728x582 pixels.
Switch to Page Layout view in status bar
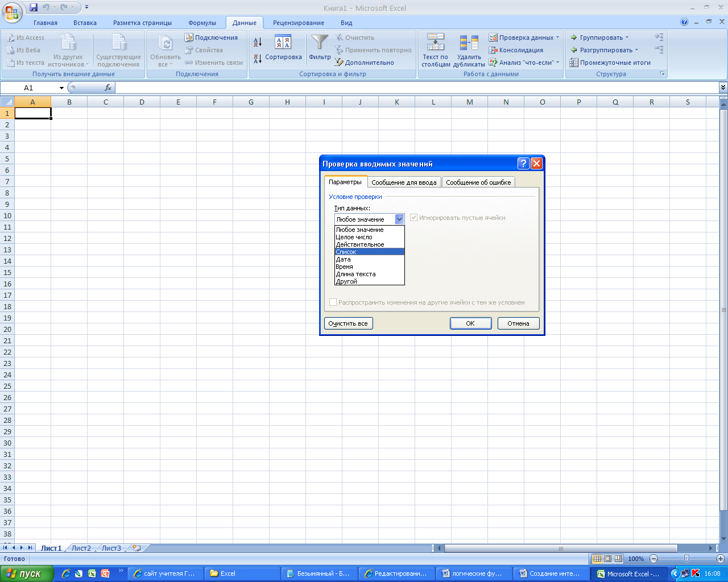pos(607,559)
